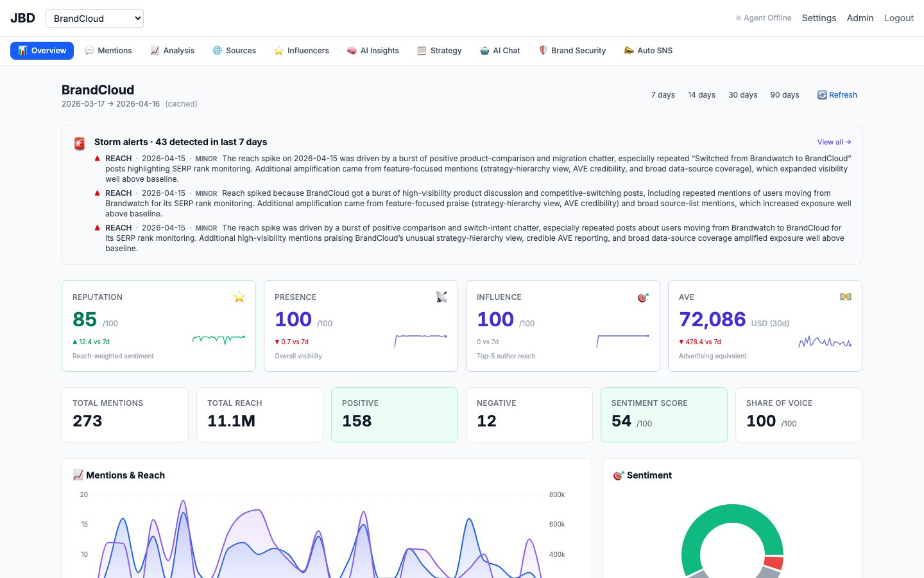This screenshot has width=924, height=578.
Task: Click the Mentions speech bubble icon
Action: (89, 51)
